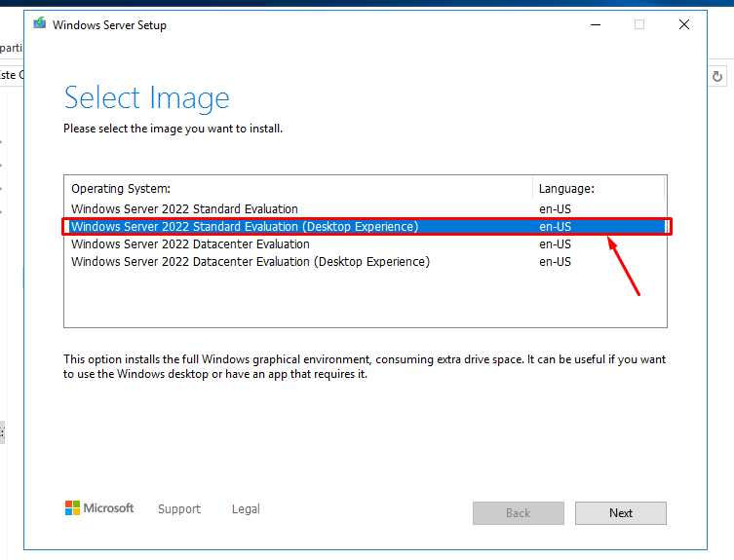Screen dimensions: 734x560
Task: Click en-US language for Datacenter Evaluation row
Action: click(x=556, y=244)
